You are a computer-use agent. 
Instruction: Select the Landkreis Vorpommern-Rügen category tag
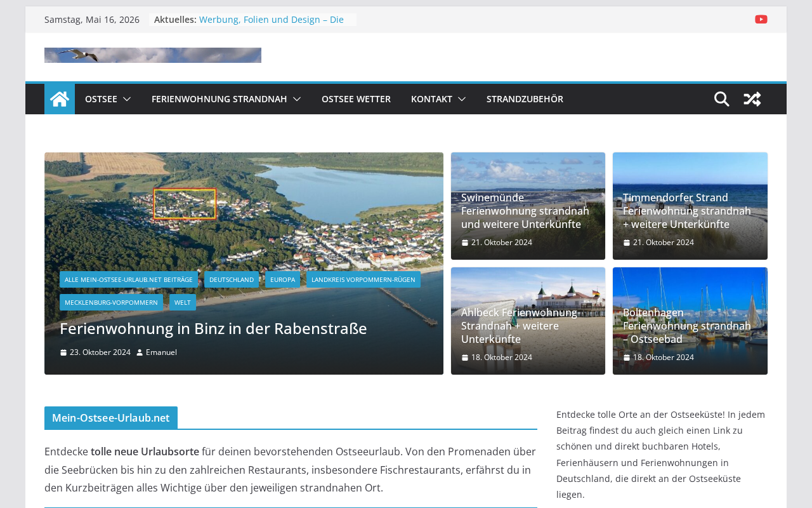[x=363, y=279]
